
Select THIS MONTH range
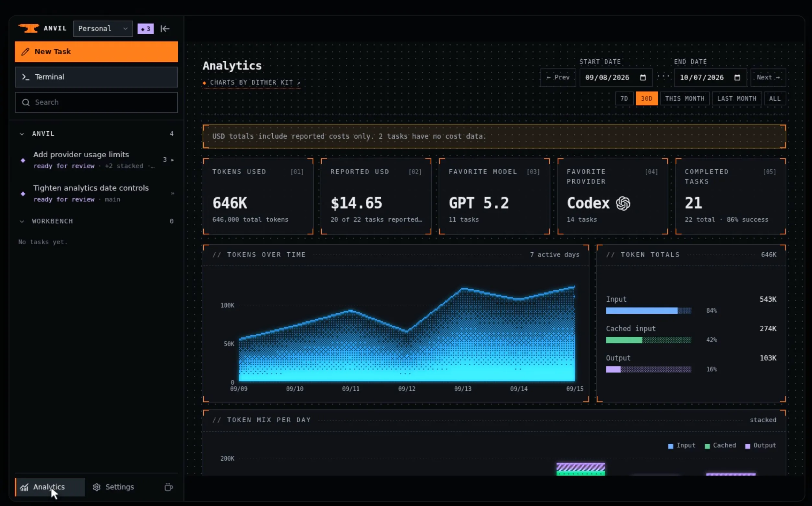[x=685, y=98]
